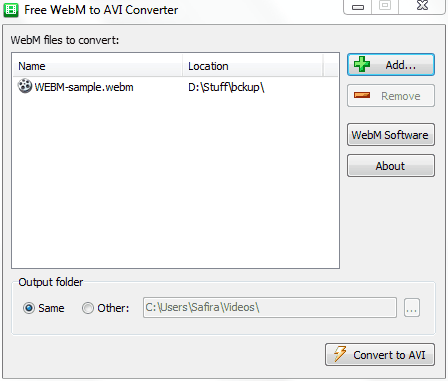
Task: Select the Same output folder option
Action: point(29,308)
